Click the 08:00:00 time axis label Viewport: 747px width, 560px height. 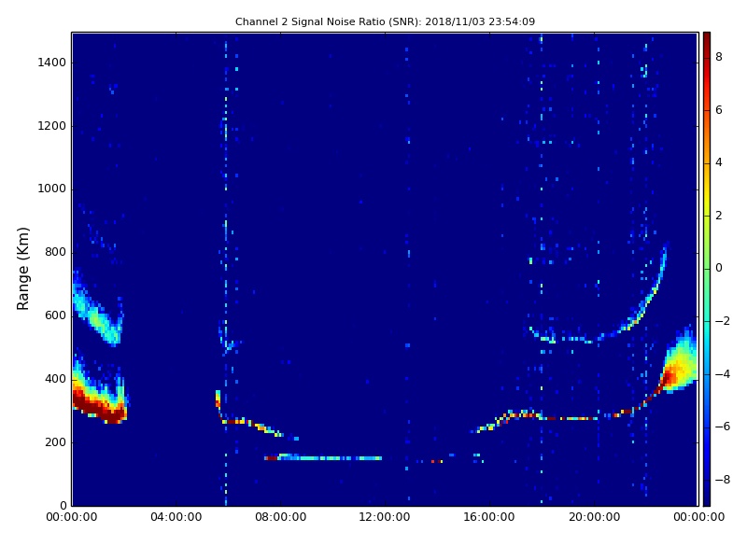pyautogui.click(x=281, y=517)
